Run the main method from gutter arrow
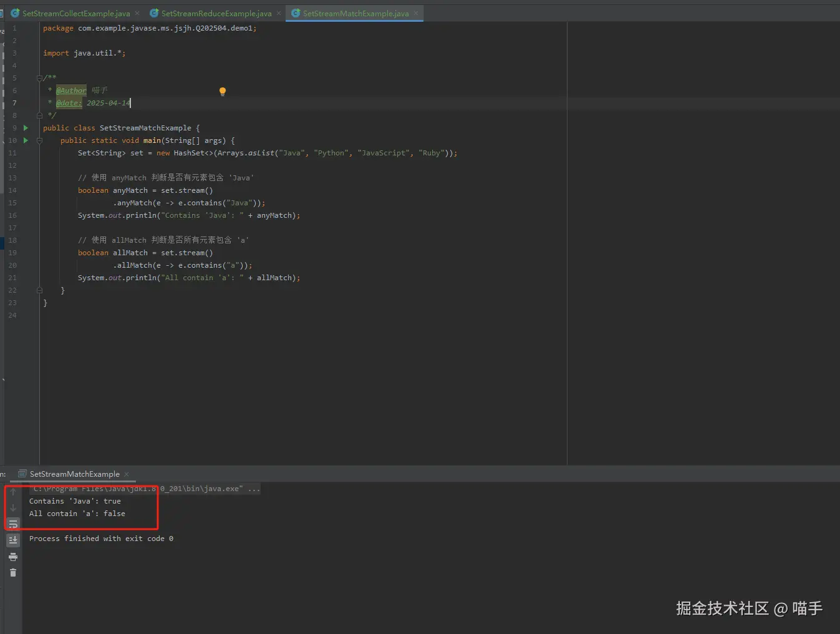Screen dimensions: 840x634 (26, 140)
